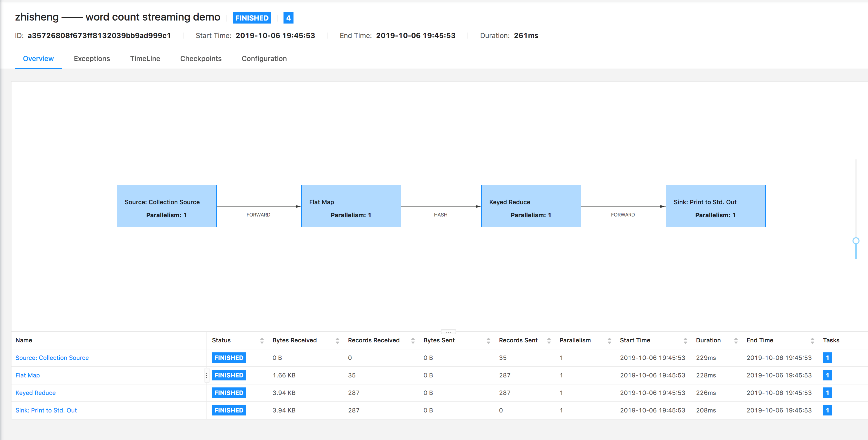Sort table by Start Time column
This screenshot has width=868, height=440.
pos(685,340)
